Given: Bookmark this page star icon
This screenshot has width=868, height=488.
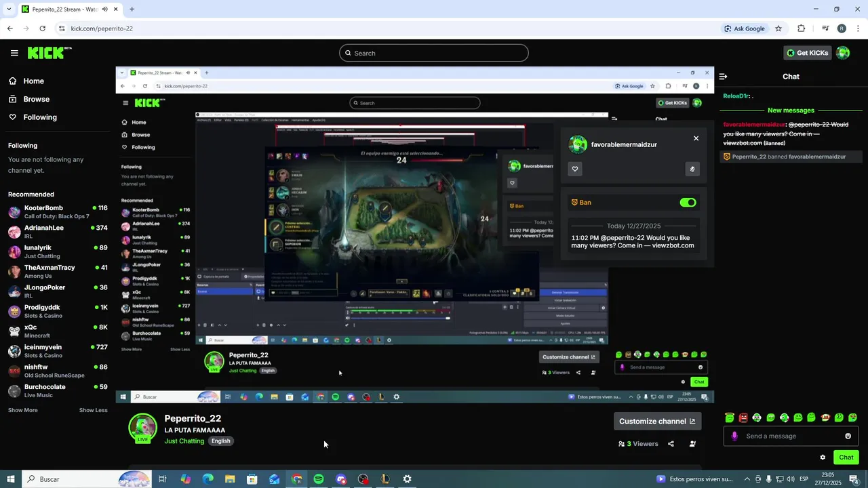Looking at the screenshot, I should click(778, 28).
